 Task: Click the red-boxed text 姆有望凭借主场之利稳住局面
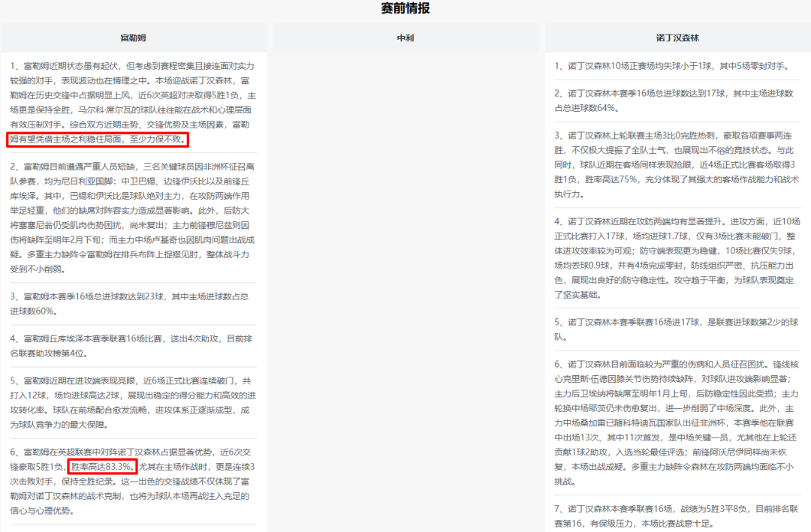[98, 140]
